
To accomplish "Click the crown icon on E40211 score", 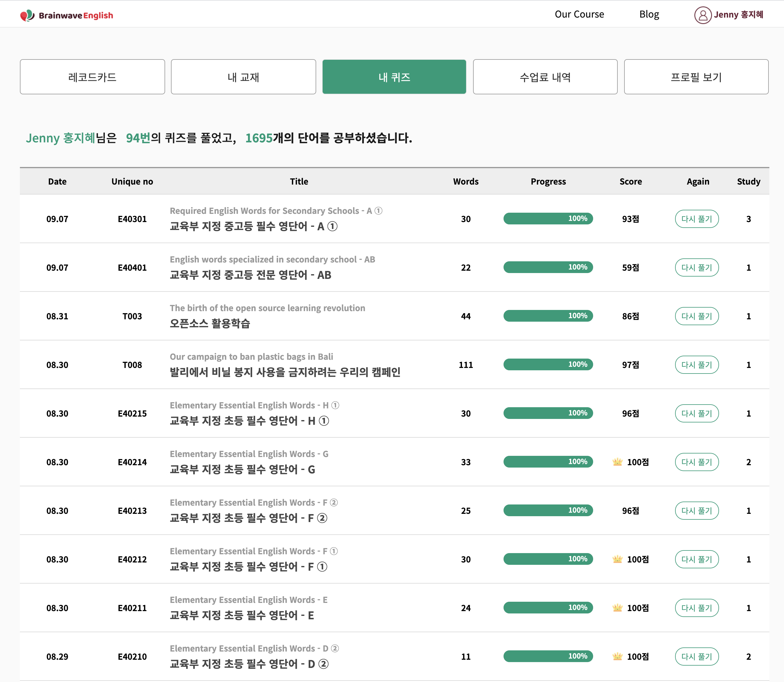I will coord(617,608).
